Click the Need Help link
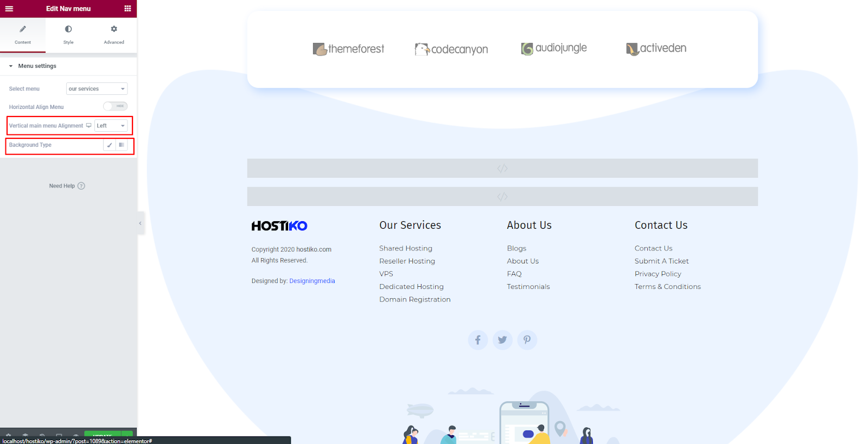Screen dimensions: 868x444 [62, 186]
